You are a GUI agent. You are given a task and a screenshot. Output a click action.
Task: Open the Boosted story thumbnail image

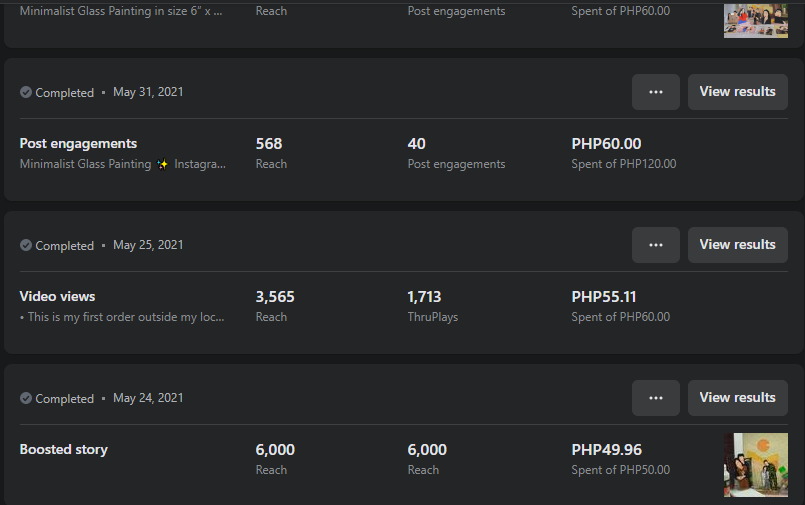coord(755,465)
